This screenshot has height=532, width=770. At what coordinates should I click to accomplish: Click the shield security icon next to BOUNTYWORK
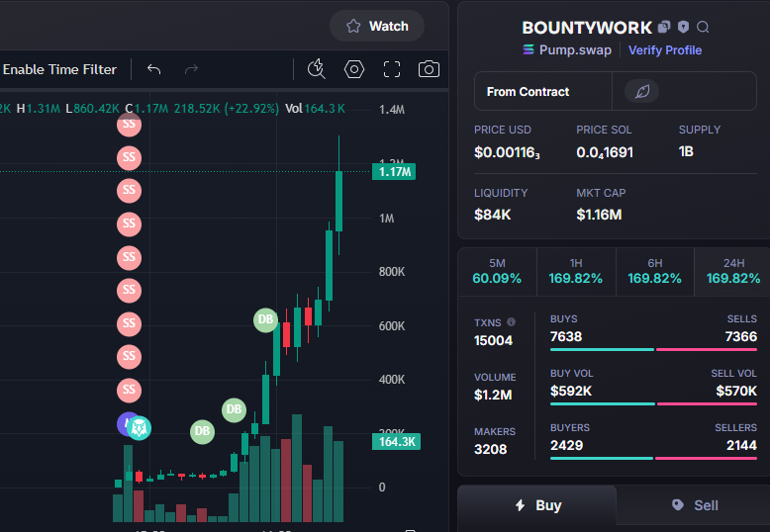(683, 27)
